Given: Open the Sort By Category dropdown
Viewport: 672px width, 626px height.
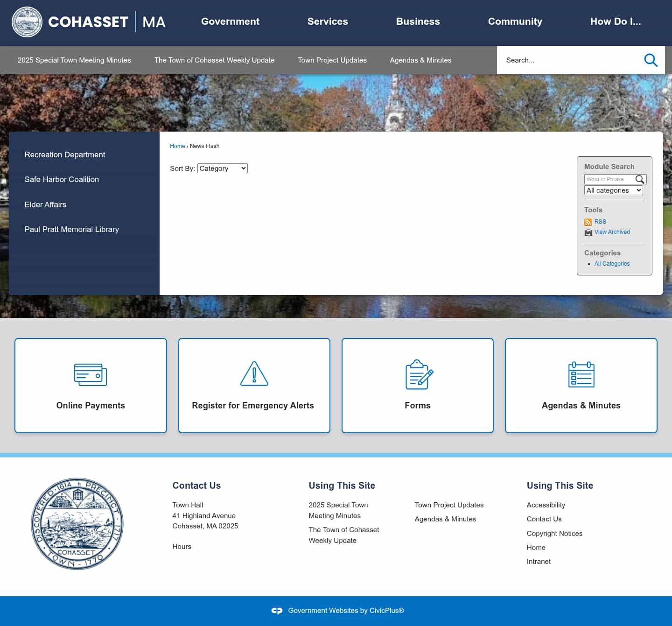Looking at the screenshot, I should (x=222, y=168).
